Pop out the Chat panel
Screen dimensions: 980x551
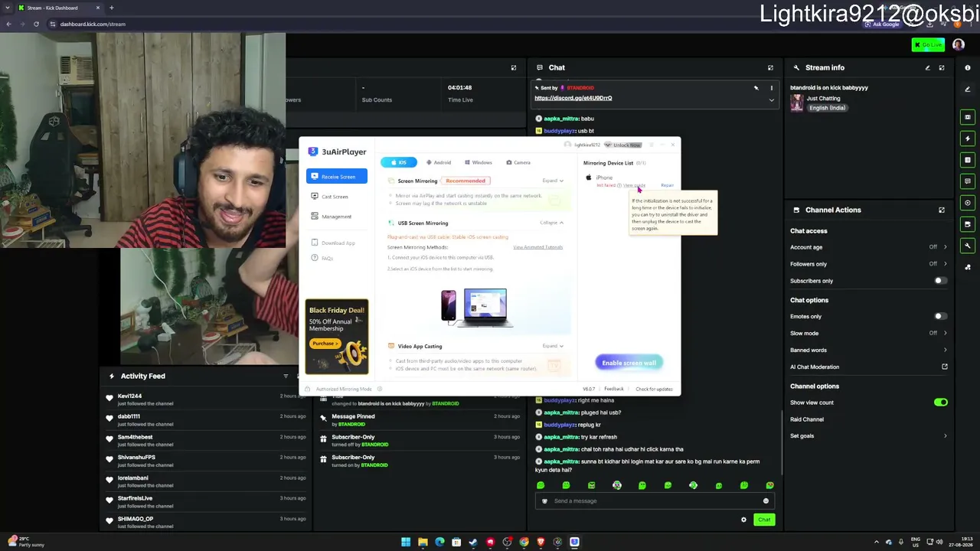[x=770, y=67]
